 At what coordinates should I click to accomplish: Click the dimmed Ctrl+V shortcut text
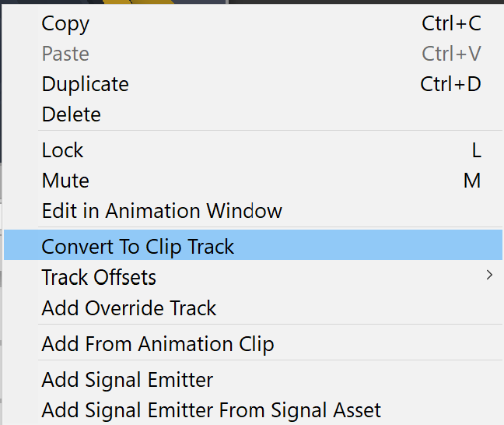[x=451, y=54]
